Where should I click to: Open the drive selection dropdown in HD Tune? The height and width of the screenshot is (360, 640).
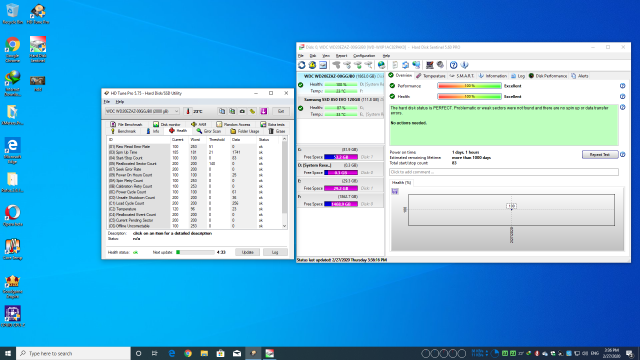[x=142, y=111]
